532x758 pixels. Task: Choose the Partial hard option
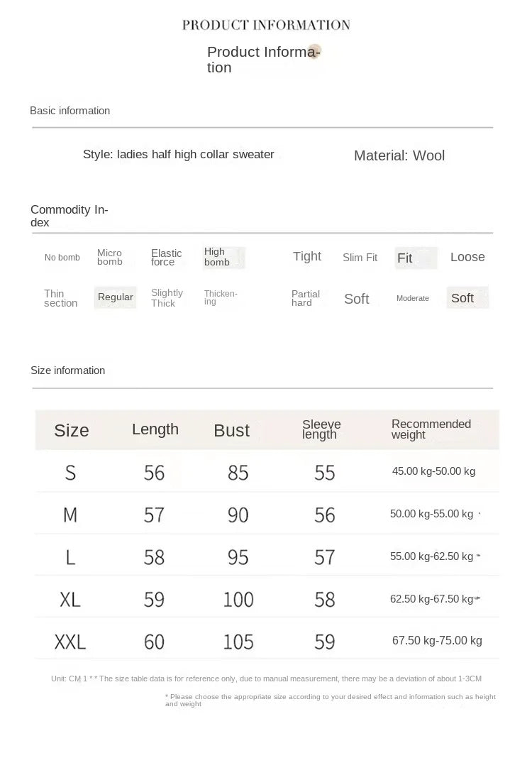coord(306,298)
